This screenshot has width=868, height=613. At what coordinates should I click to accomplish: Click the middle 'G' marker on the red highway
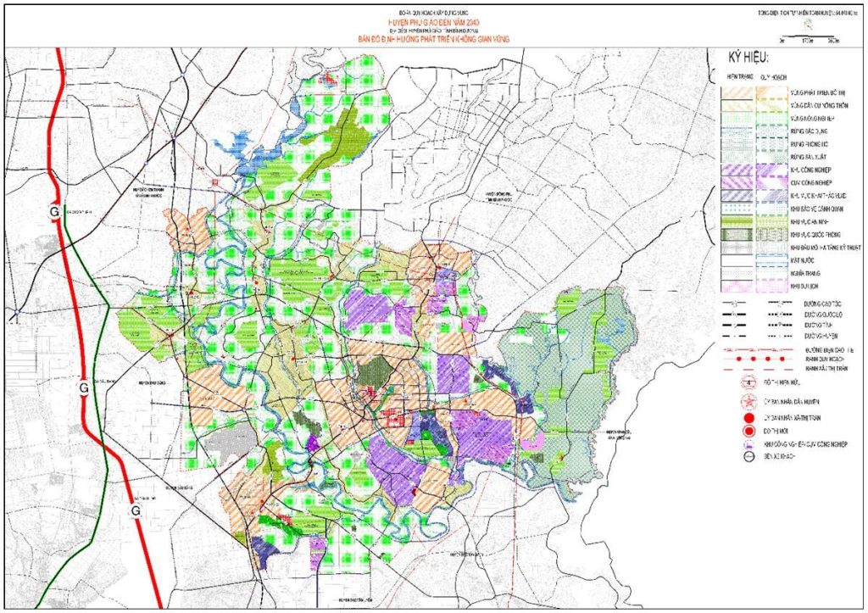(x=84, y=388)
